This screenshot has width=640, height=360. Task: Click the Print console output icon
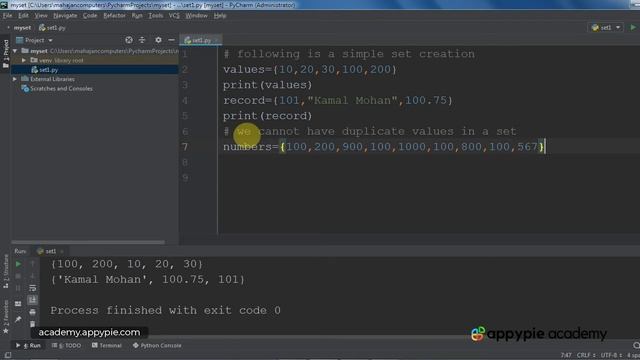coord(33,312)
